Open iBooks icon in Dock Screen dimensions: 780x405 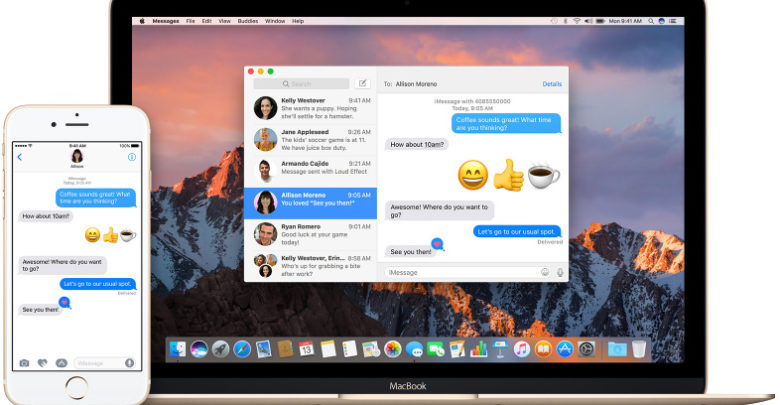pos(543,349)
